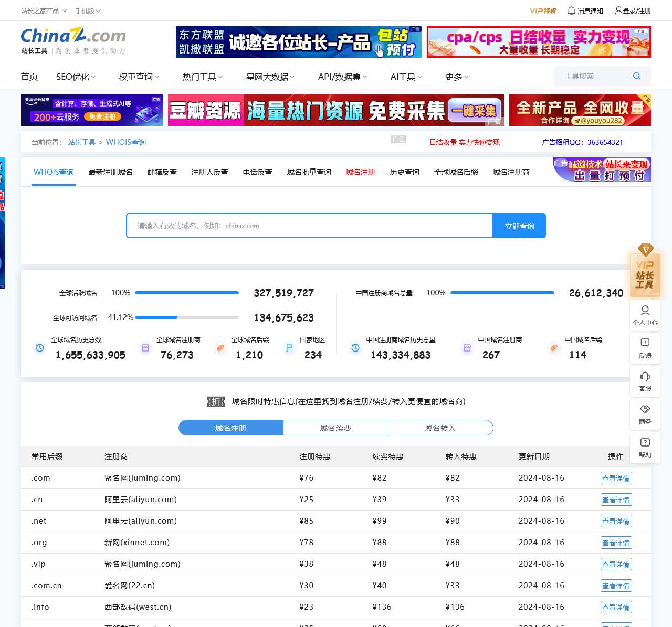Keep 域名注册 pricing tab selected
Image resolution: width=672 pixels, height=627 pixels.
point(230,428)
